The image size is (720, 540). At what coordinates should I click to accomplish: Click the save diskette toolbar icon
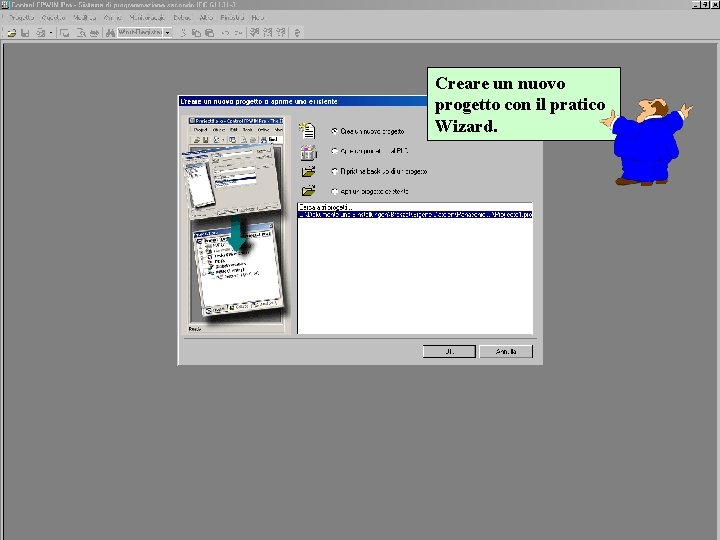coord(25,33)
